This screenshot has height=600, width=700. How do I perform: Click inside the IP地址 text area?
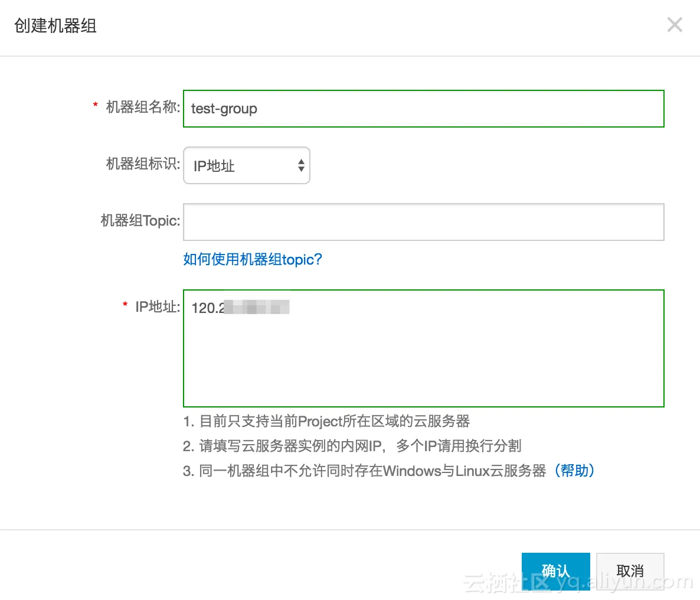424,348
